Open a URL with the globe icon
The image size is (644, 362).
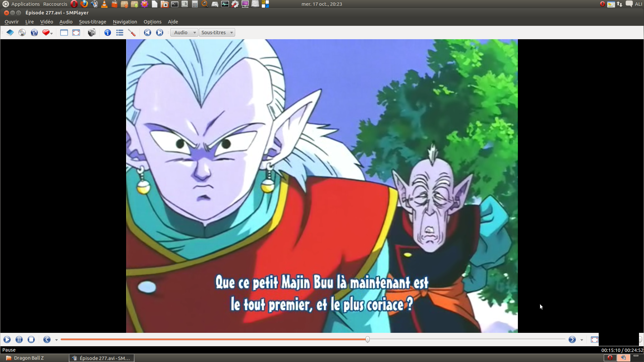(34, 33)
